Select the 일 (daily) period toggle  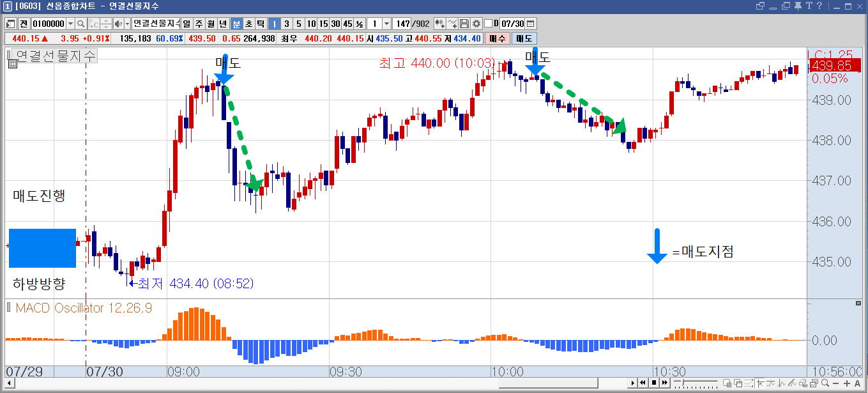[187, 24]
